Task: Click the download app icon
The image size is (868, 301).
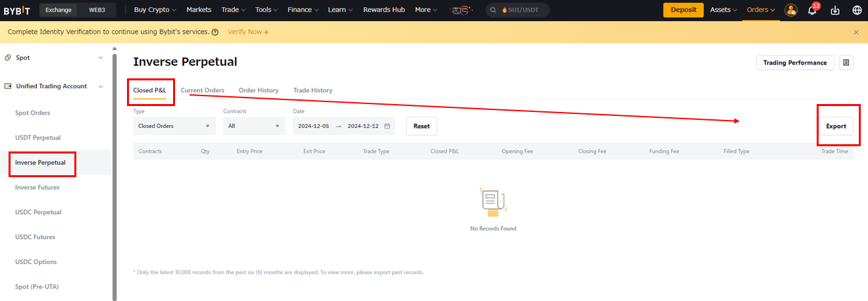Action: [835, 10]
